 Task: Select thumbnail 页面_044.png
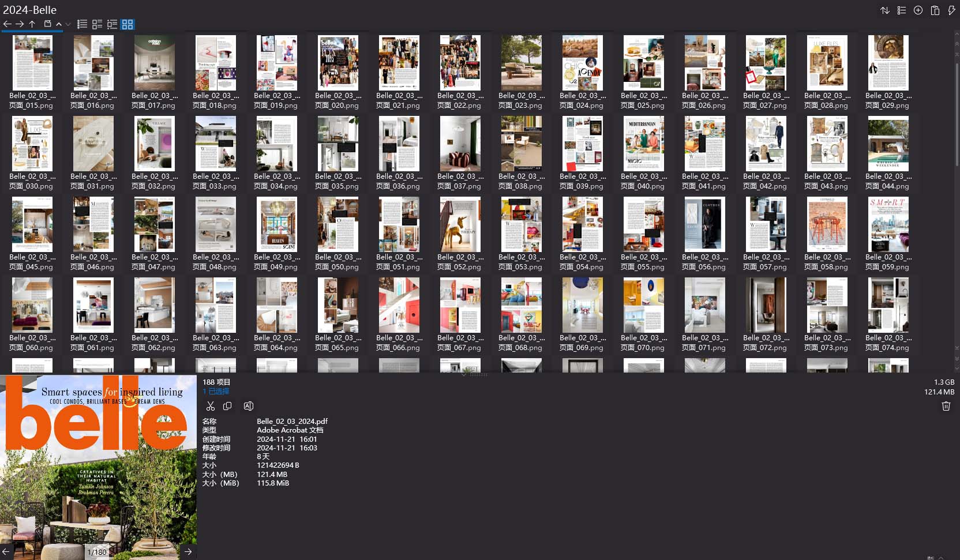(x=888, y=144)
